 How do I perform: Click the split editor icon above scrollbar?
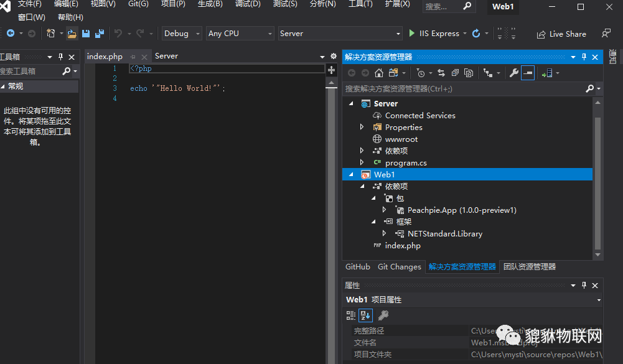[331, 70]
